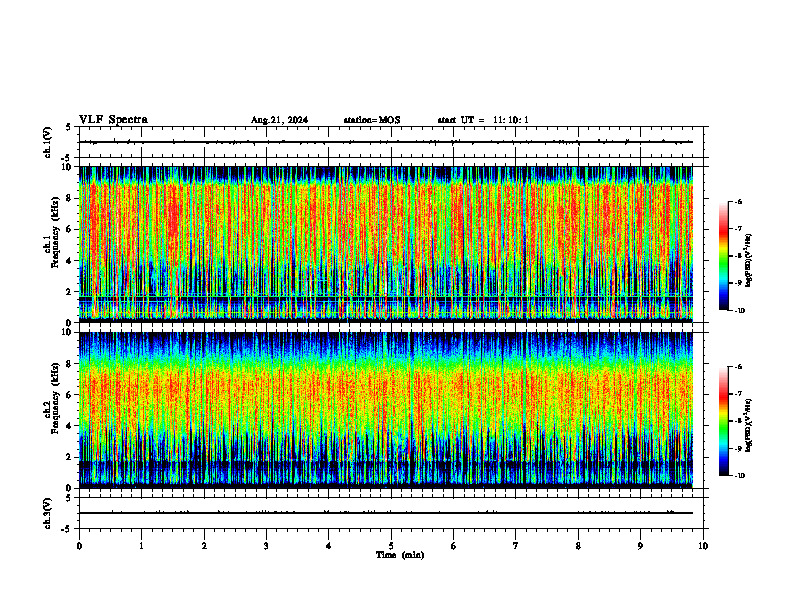Click the time axis tick label "3"
Screen dimensions: 792x612
click(x=266, y=546)
